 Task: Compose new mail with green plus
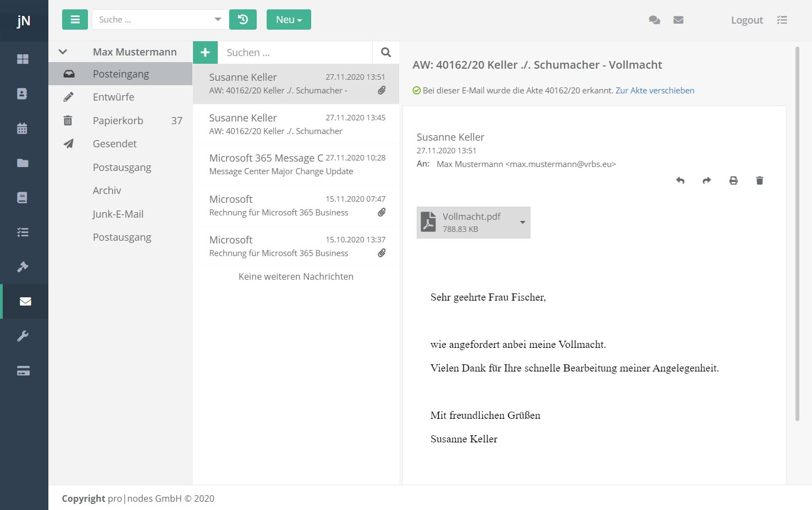(205, 52)
